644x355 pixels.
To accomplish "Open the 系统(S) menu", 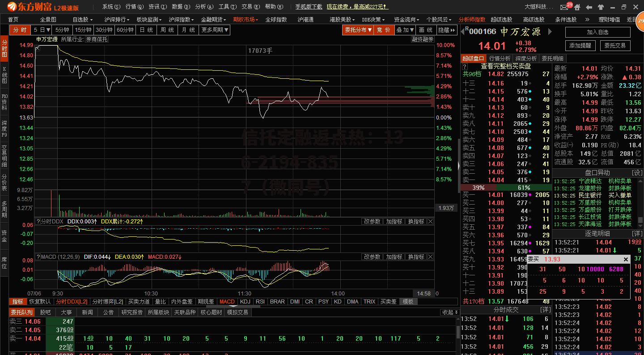I will point(111,7).
